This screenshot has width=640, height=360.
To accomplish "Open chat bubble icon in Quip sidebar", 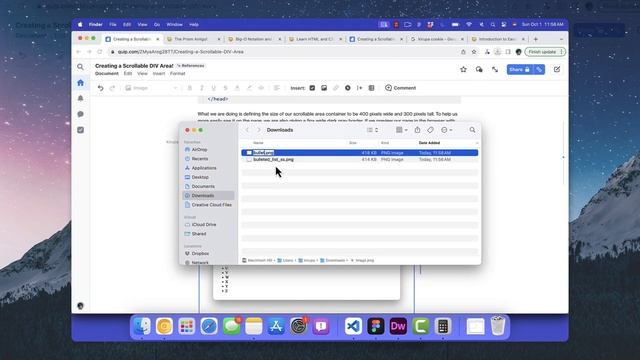I will click(80, 114).
